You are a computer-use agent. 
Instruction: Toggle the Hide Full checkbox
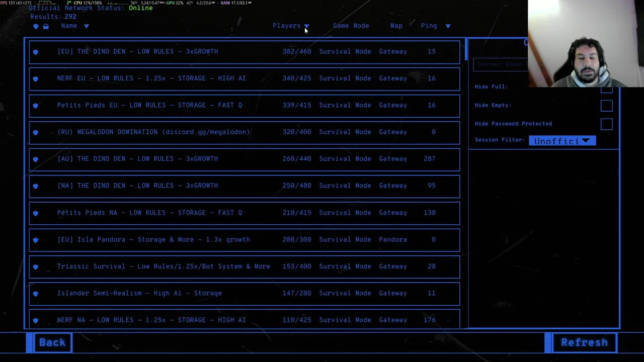pos(606,89)
